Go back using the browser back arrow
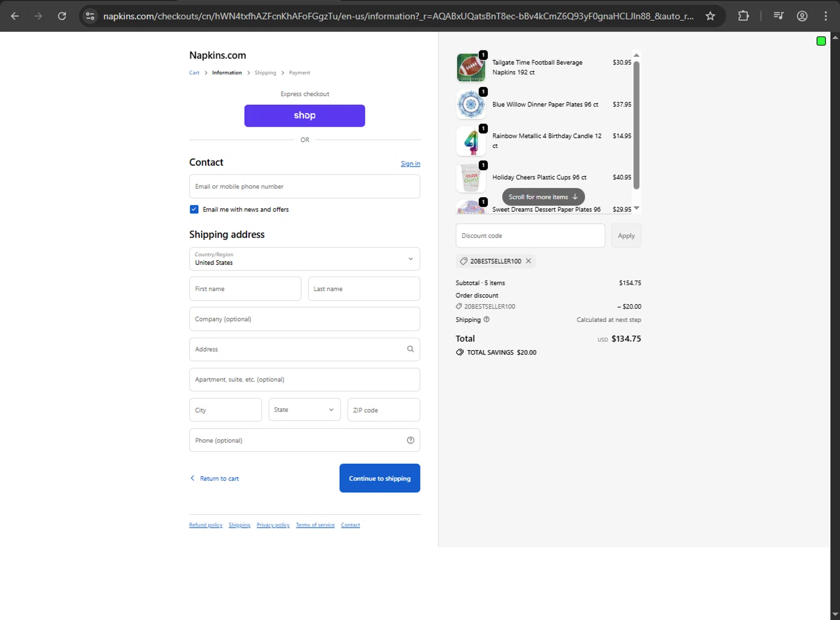This screenshot has width=840, height=620. tap(15, 16)
